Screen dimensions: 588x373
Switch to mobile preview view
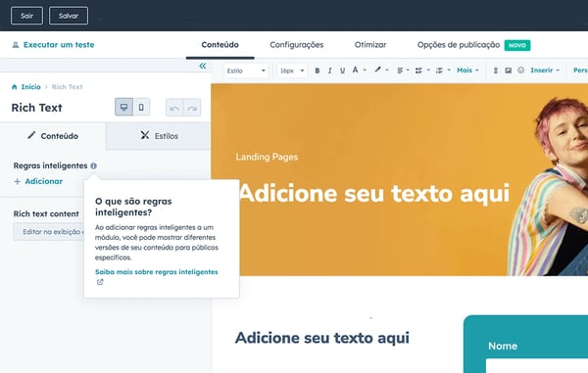coord(141,108)
